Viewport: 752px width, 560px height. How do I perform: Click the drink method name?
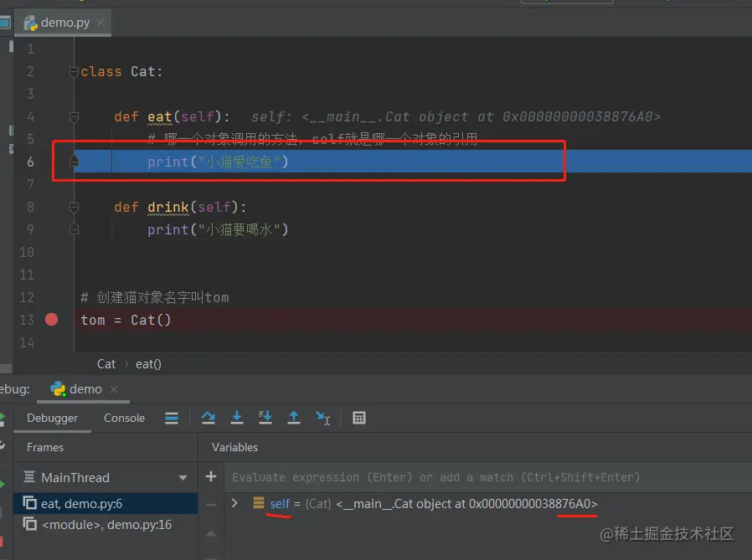167,207
